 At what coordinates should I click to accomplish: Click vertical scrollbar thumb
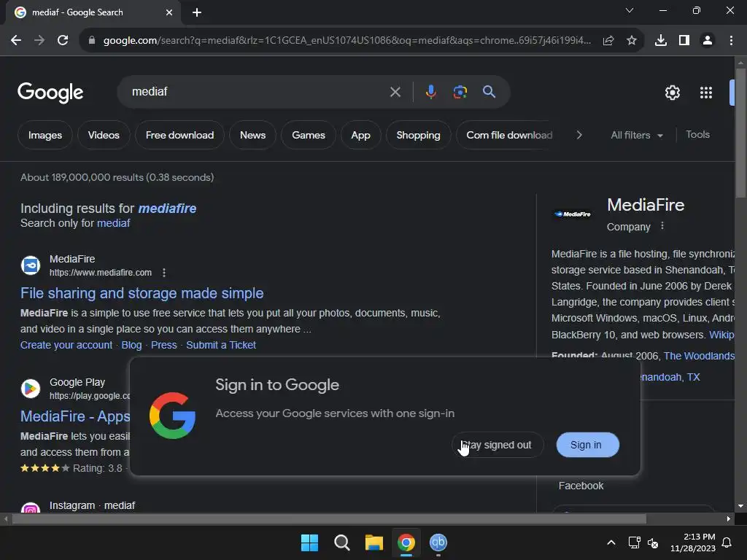(740, 133)
